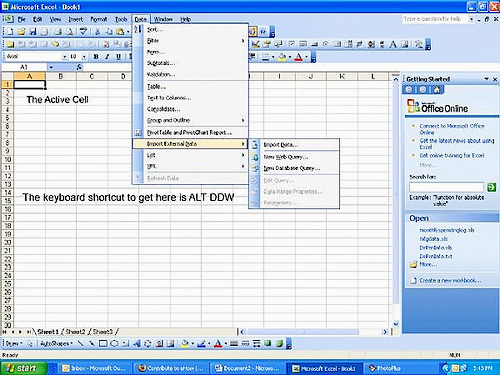Click the Shadow Style icon in Drawing toolbar

coord(268,343)
